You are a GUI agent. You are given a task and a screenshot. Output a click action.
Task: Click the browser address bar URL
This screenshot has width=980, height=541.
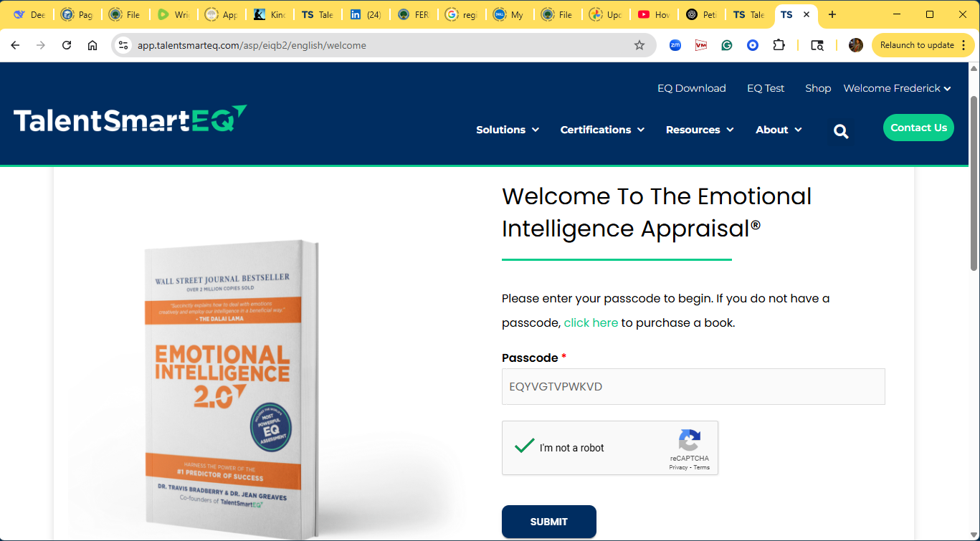click(x=252, y=45)
